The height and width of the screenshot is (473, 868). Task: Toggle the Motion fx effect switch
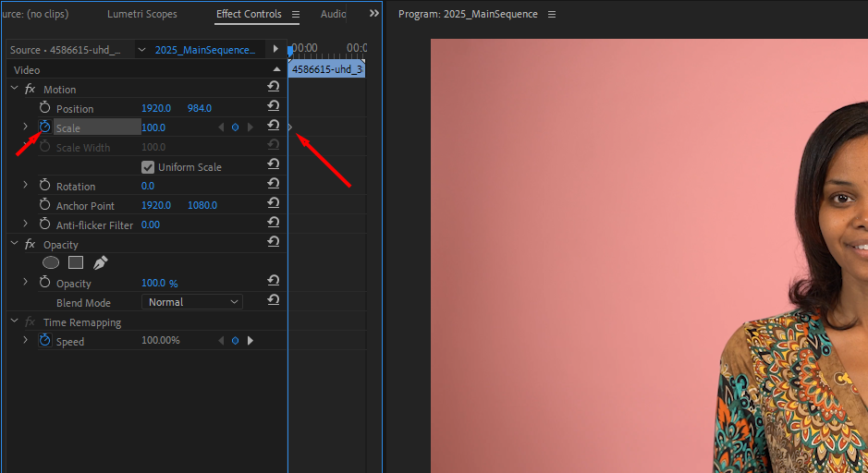tap(30, 89)
